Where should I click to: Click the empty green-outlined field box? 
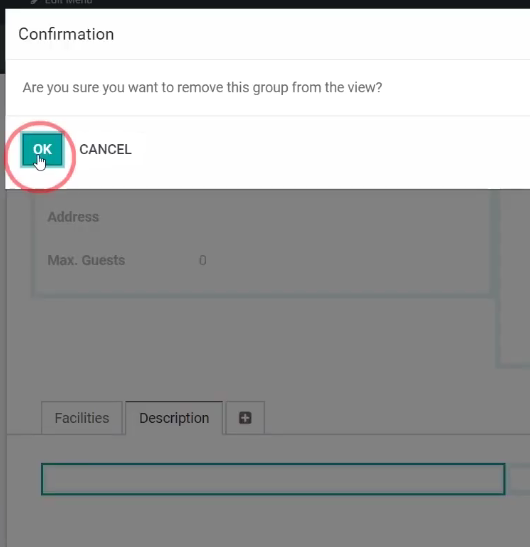pyautogui.click(x=273, y=479)
